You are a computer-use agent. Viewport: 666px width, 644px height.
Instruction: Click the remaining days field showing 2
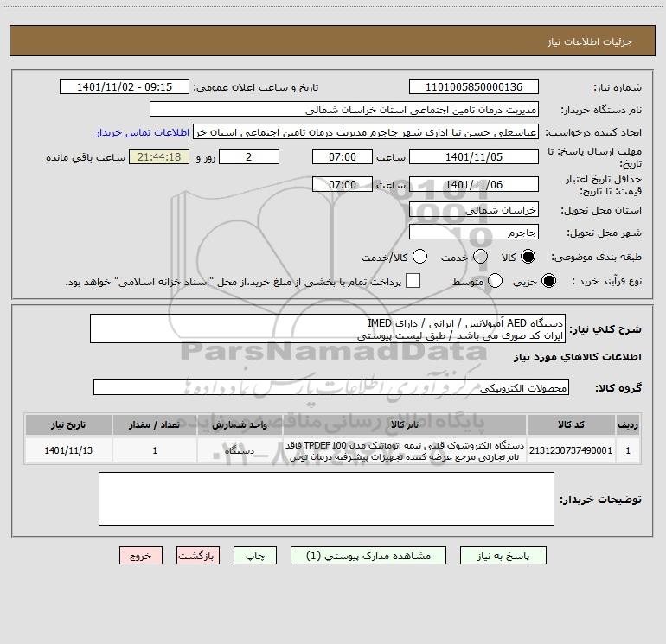click(249, 156)
